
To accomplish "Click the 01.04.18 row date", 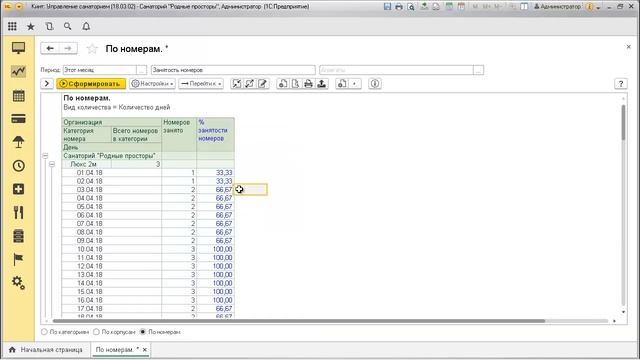I will pyautogui.click(x=89, y=173).
